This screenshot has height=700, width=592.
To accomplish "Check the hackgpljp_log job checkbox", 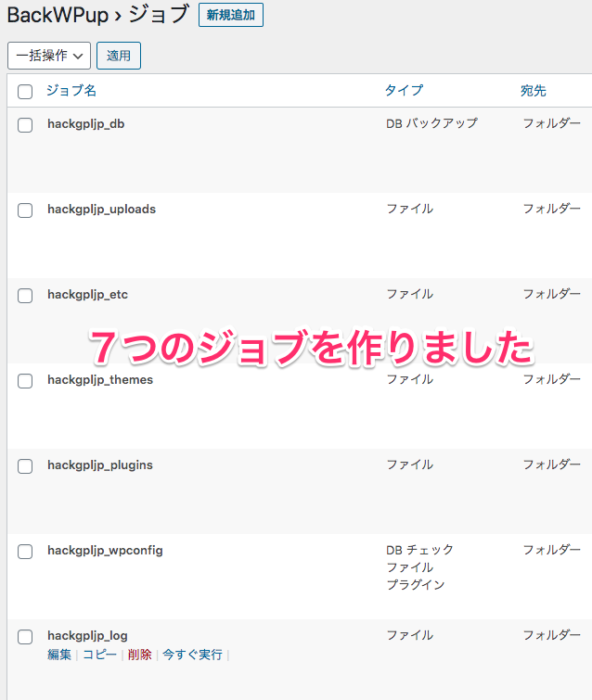I will [25, 637].
